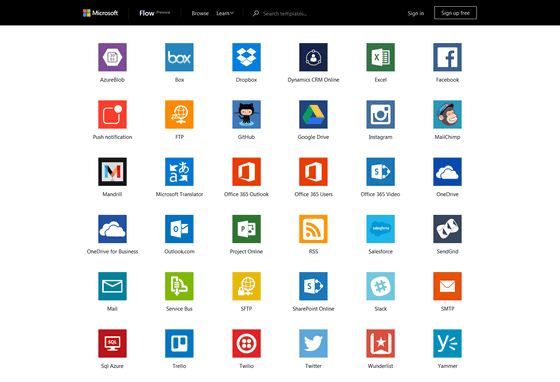This screenshot has width=560, height=382.
Task: Click the "Project Online" label text
Action: pyautogui.click(x=246, y=251)
